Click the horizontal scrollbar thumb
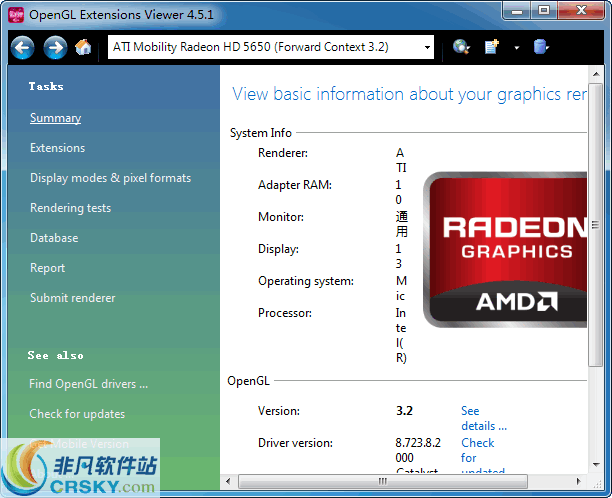This screenshot has height=498, width=612. pos(383,481)
